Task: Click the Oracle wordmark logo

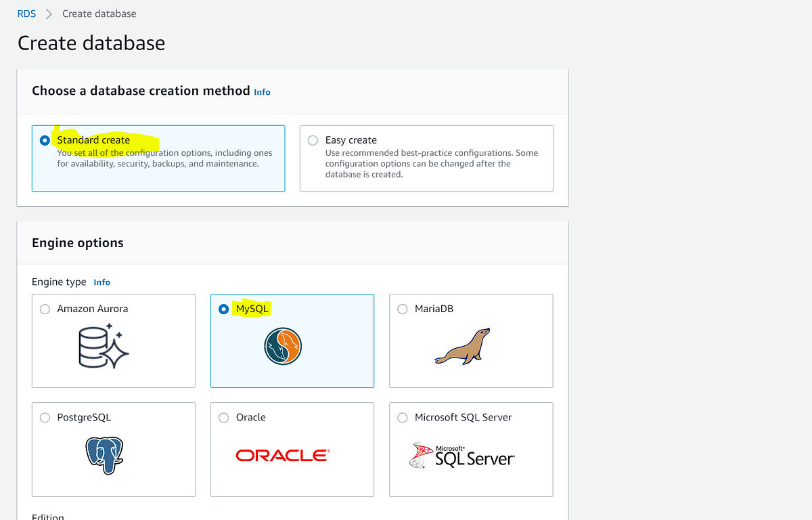Action: 282,454
